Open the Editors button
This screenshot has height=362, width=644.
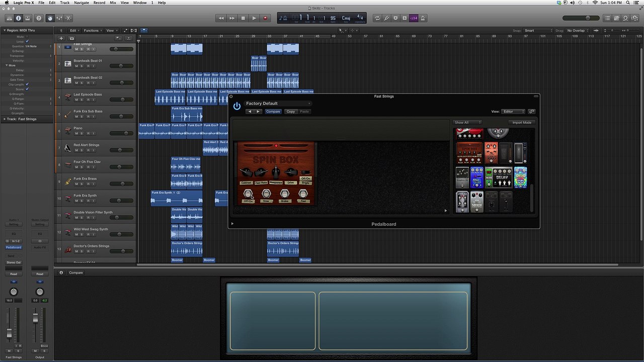click(x=68, y=18)
